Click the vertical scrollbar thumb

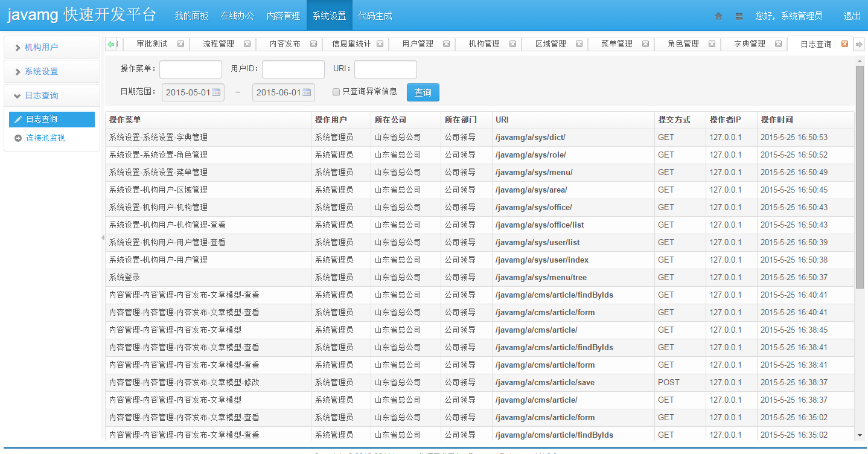pyautogui.click(x=860, y=177)
